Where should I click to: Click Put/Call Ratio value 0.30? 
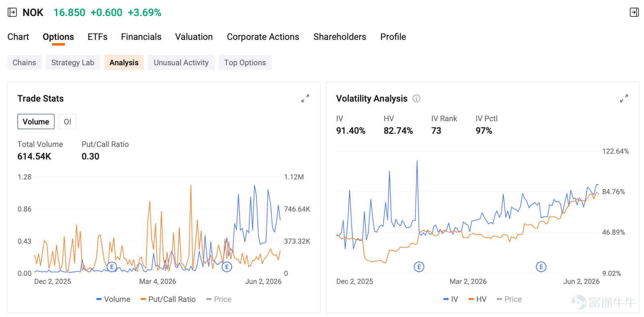91,156
